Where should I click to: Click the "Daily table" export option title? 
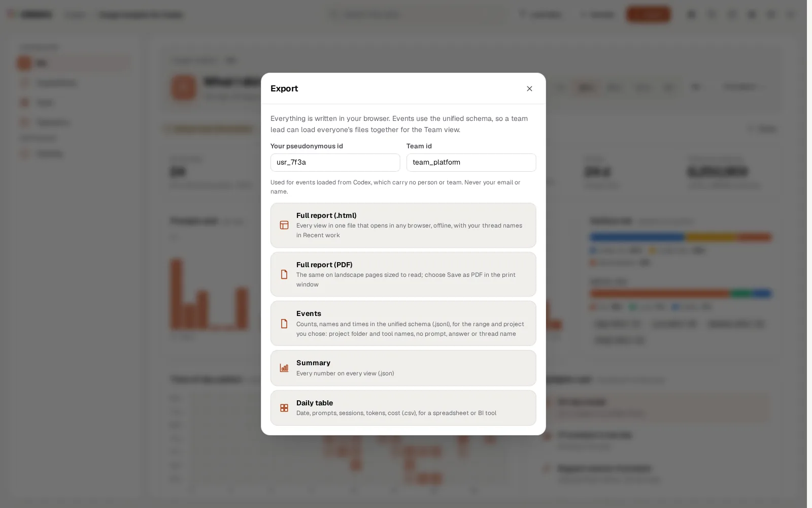pyautogui.click(x=315, y=403)
